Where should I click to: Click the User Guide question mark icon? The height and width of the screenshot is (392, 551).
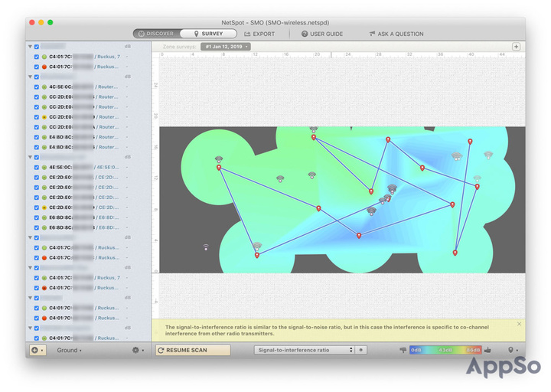point(305,34)
